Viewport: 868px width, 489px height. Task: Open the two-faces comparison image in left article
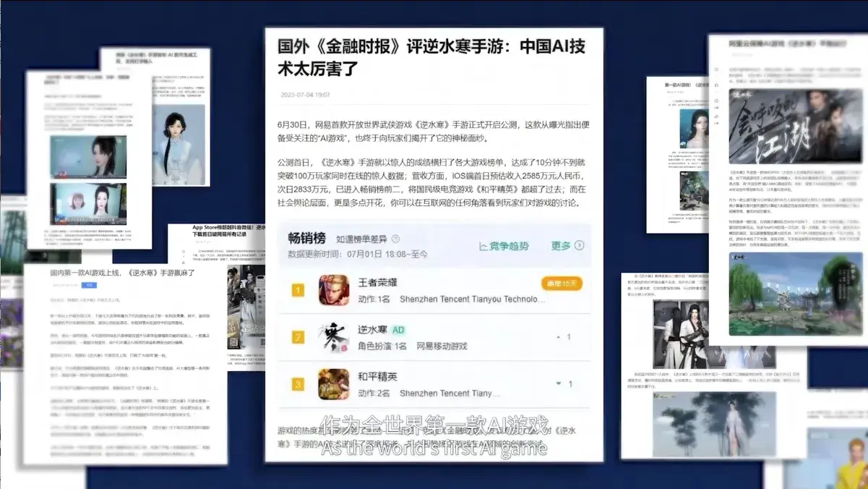click(x=88, y=203)
